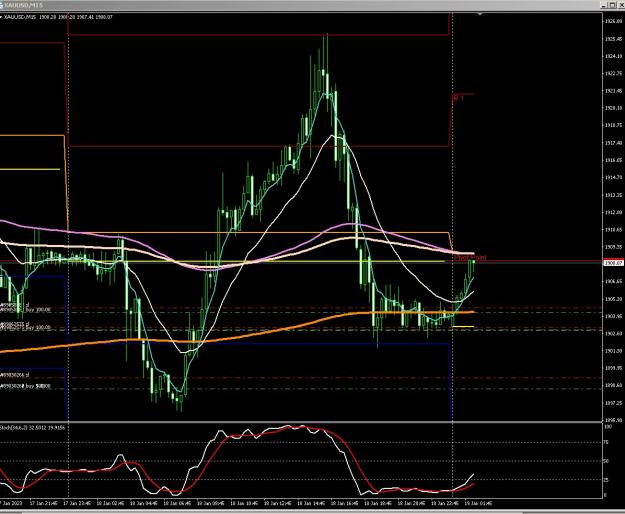The height and width of the screenshot is (514, 625).
Task: Click the XAUUSD,M15 OHLC header text
Action: pyautogui.click(x=59, y=17)
